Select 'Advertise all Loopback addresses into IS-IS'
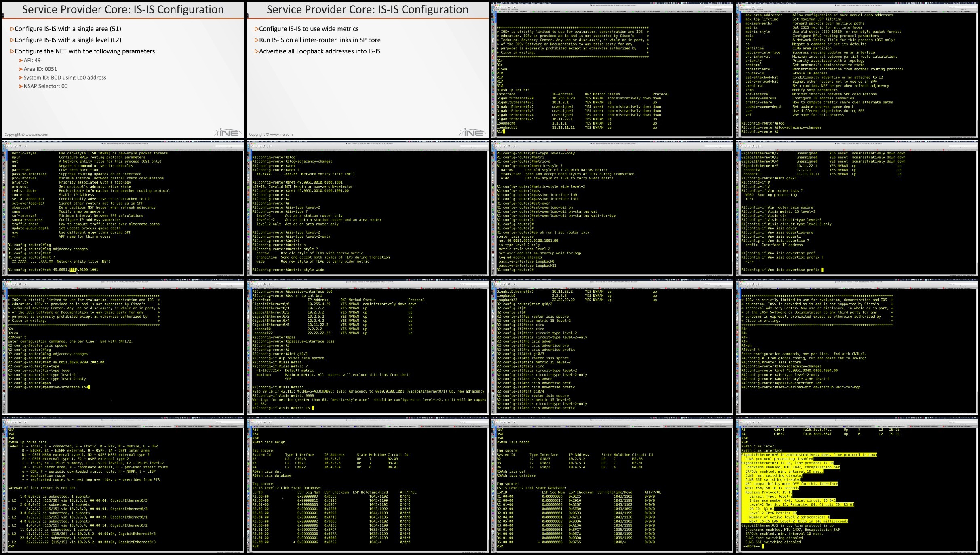The height and width of the screenshot is (555, 980). tap(320, 51)
